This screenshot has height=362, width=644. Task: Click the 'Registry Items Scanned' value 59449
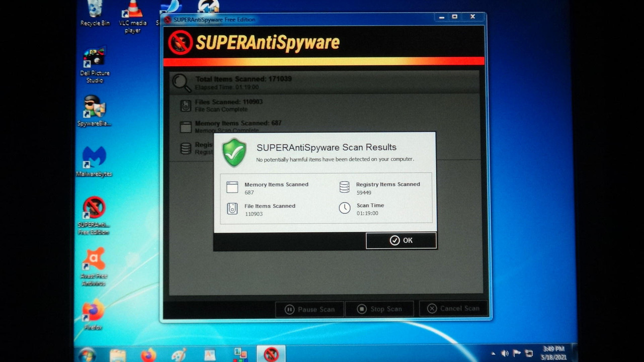(364, 193)
